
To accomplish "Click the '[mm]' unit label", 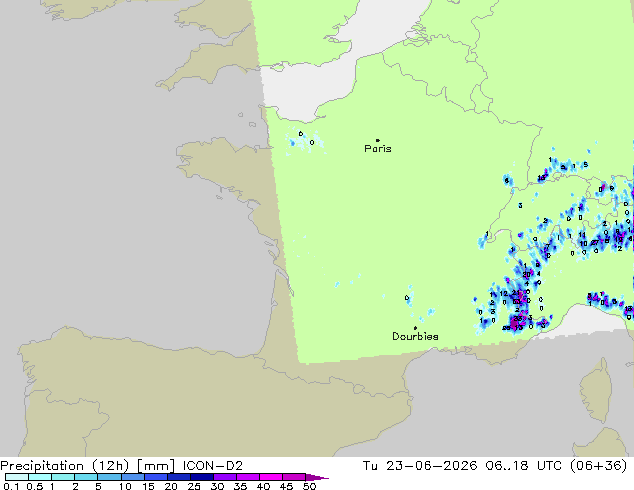I will coord(156,466).
